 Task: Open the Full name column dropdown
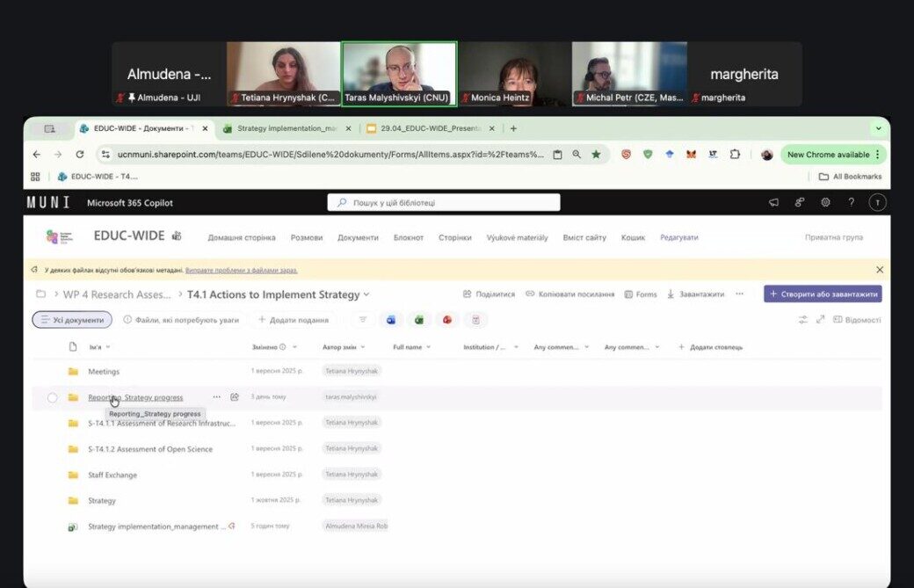[412, 347]
